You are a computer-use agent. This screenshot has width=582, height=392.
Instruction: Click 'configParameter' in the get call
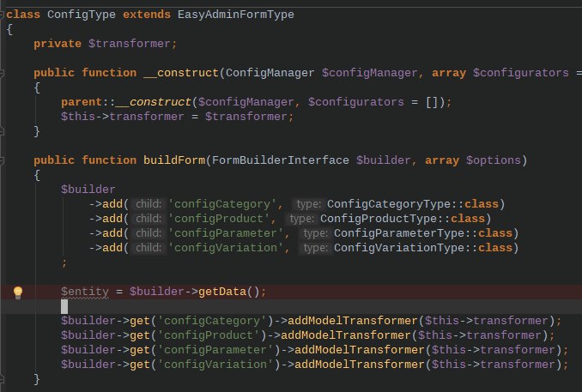pyautogui.click(x=215, y=350)
